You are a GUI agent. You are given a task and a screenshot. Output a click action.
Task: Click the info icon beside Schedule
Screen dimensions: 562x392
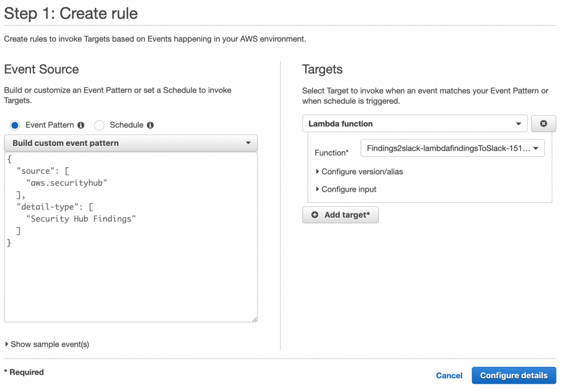tap(150, 126)
